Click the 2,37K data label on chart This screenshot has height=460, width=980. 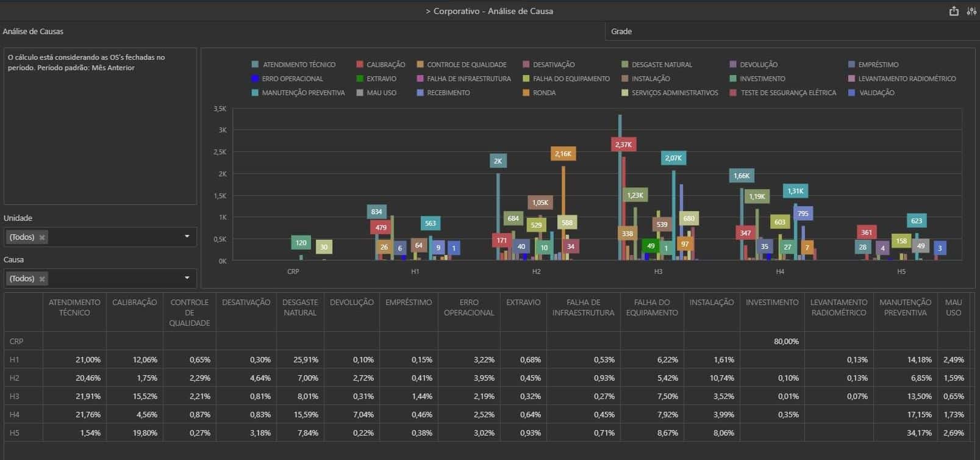pyautogui.click(x=623, y=145)
